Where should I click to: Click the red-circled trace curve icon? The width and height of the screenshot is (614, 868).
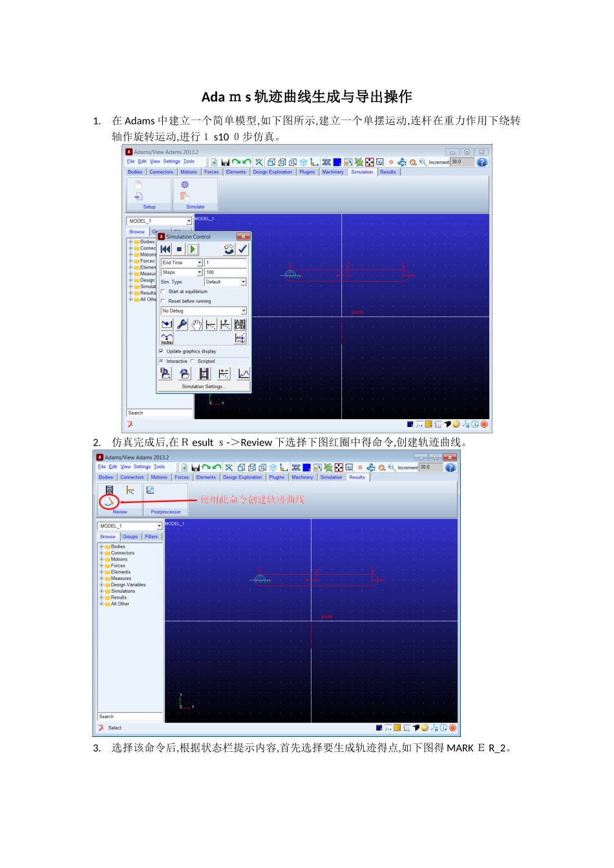[x=109, y=501]
